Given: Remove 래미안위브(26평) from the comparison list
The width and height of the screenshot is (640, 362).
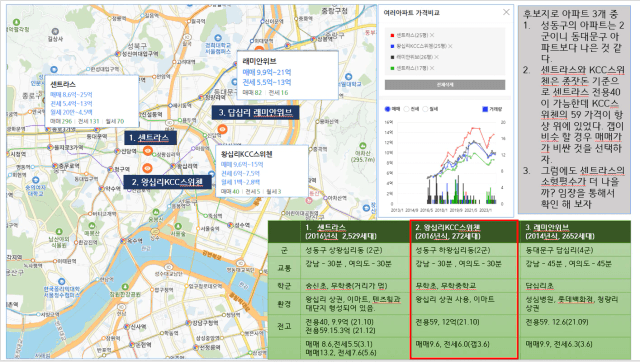Looking at the screenshot, I should click(x=436, y=57).
